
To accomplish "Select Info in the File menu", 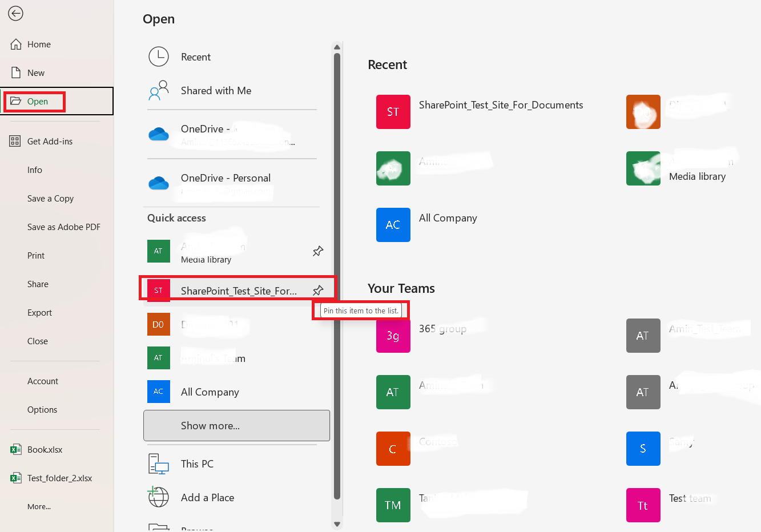I will 34,170.
